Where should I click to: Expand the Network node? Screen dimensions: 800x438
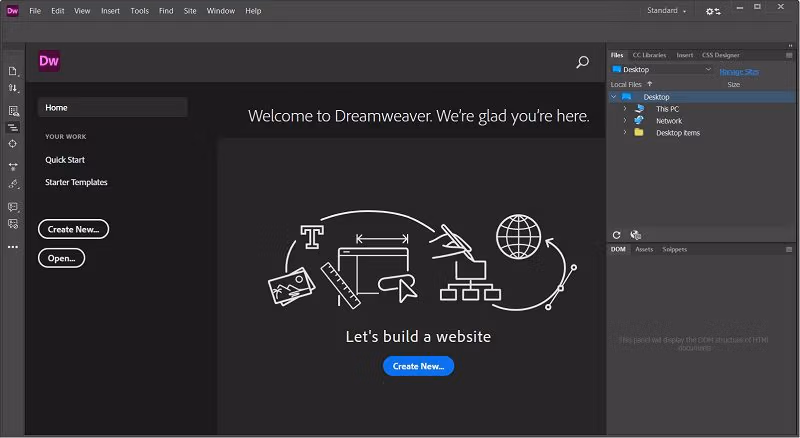click(x=624, y=120)
